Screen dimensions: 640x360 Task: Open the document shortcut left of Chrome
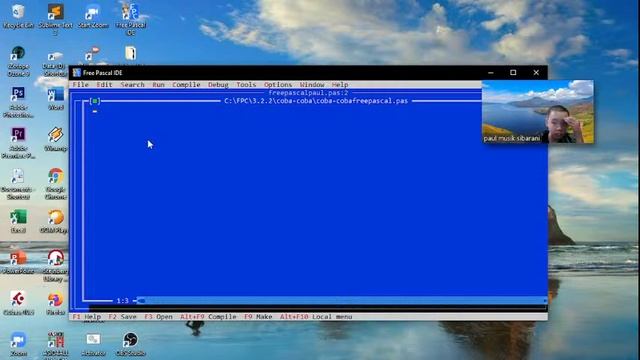(17, 184)
